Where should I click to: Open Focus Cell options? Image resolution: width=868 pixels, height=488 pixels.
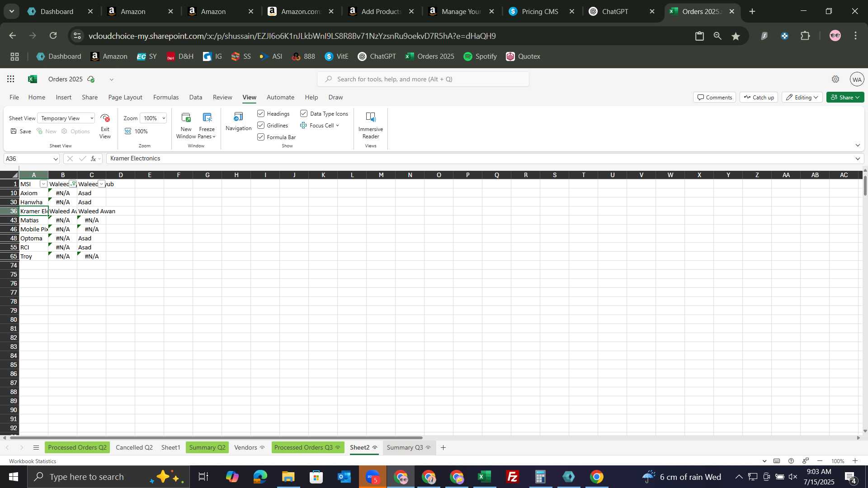pyautogui.click(x=320, y=126)
